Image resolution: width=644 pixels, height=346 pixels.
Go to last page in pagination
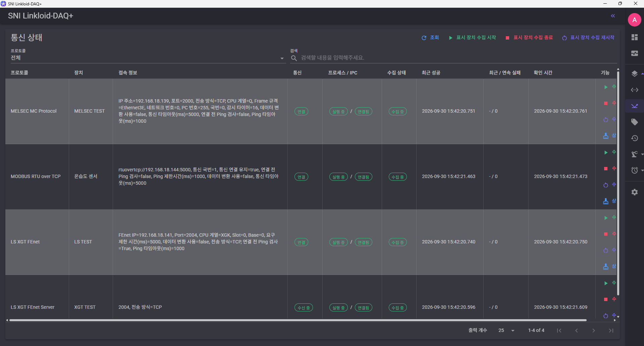click(611, 331)
